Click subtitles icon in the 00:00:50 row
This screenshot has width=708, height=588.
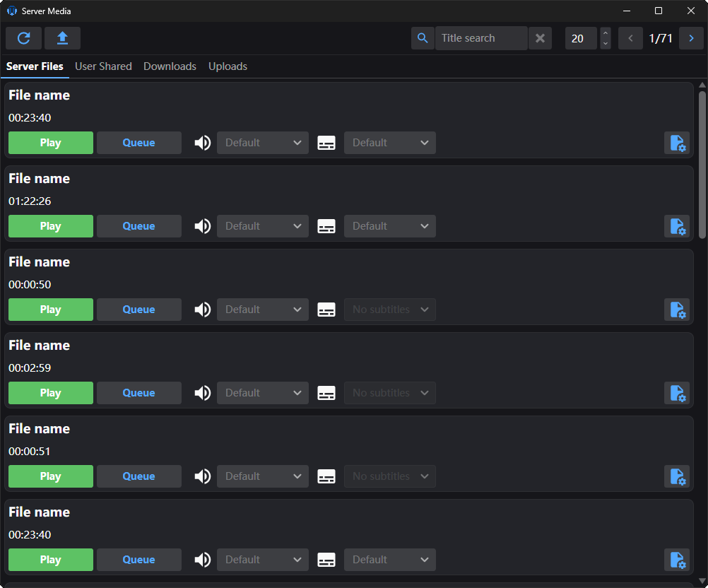click(x=326, y=310)
